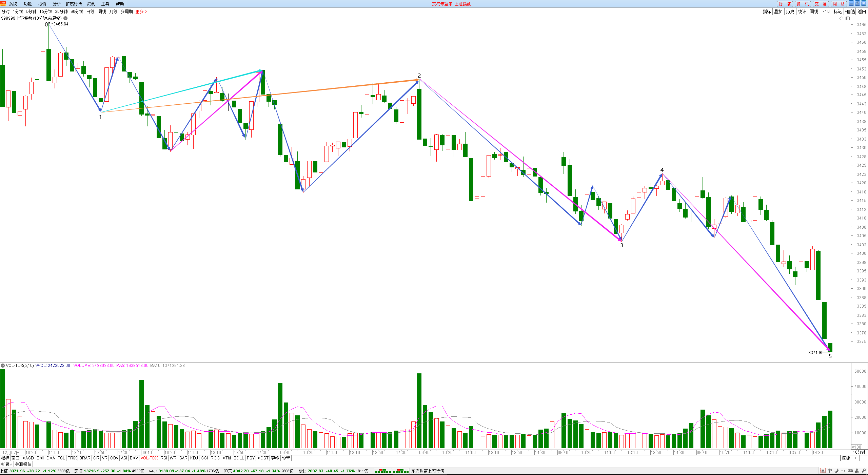Expand the 更多 periods dropdown
This screenshot has height=475, width=868.
coord(141,12)
